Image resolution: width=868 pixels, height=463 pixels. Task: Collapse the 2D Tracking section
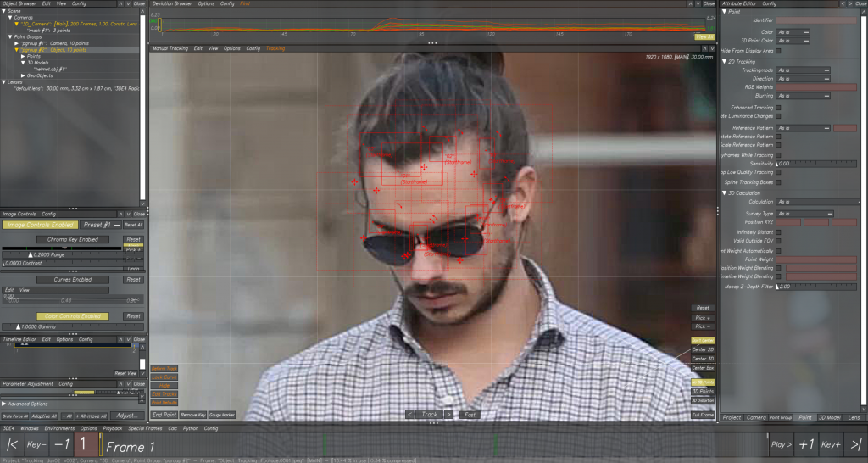point(724,61)
